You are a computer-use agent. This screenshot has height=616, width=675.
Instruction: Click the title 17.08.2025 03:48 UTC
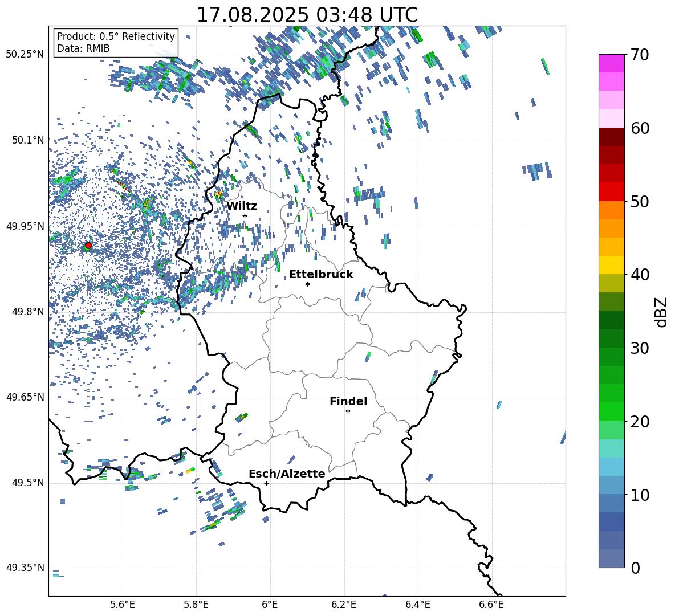[307, 15]
